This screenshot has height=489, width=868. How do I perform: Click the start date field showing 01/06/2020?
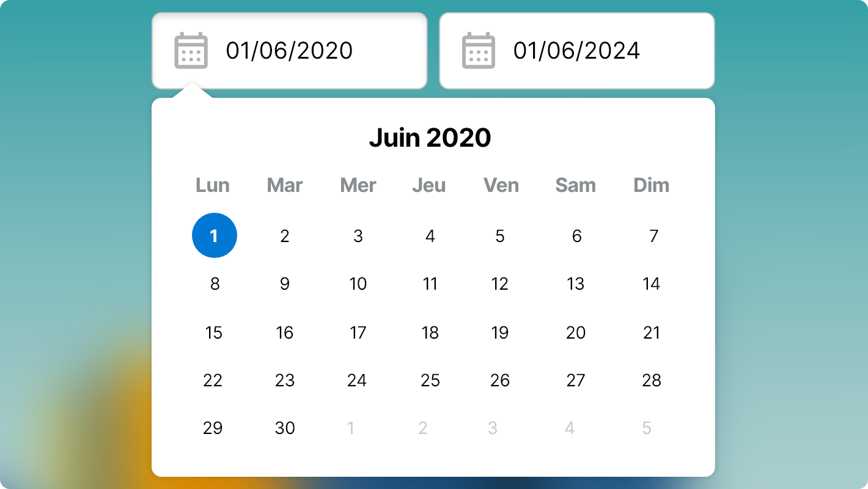pyautogui.click(x=289, y=51)
